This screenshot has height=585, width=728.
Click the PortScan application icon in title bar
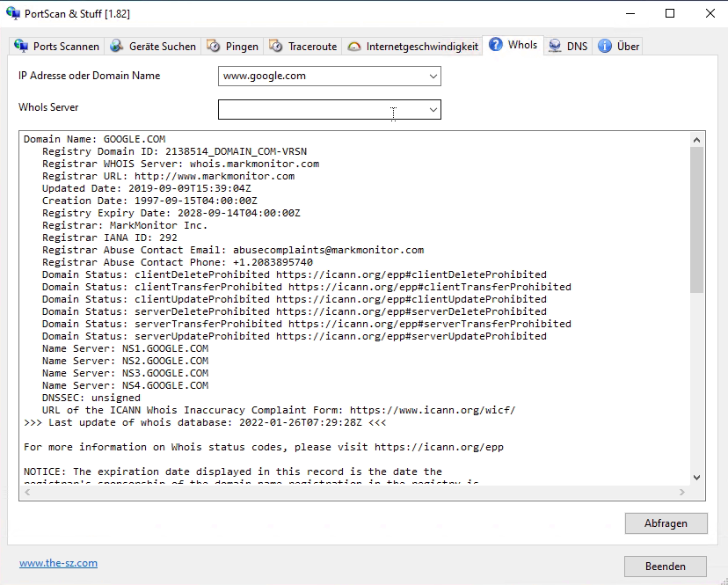12,13
